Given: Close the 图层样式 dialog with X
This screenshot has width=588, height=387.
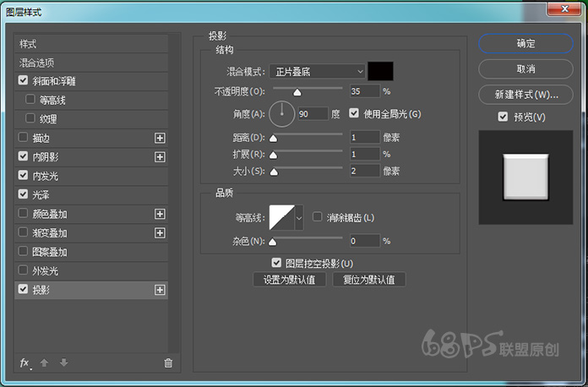Looking at the screenshot, I should (564, 8).
